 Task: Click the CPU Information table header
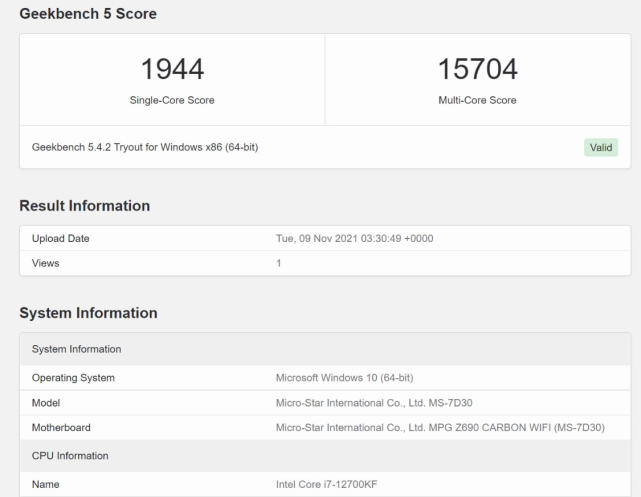pos(70,456)
